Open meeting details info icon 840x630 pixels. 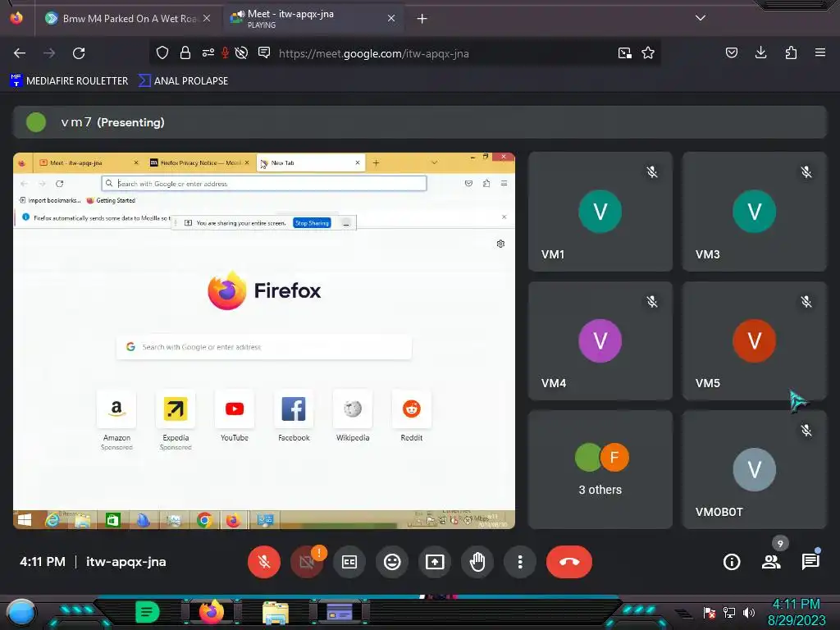[x=732, y=562]
